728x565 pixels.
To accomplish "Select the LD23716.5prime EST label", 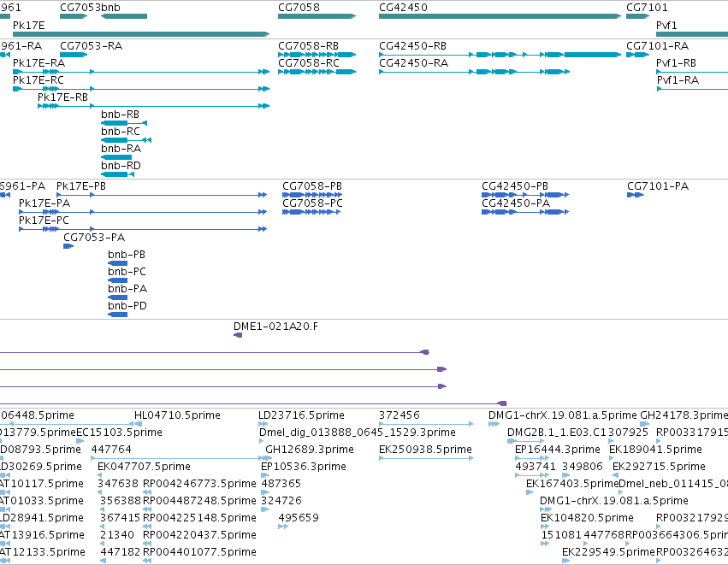I will [301, 415].
